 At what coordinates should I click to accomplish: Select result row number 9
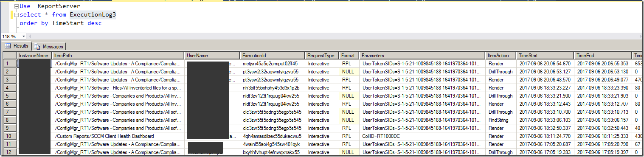10,128
